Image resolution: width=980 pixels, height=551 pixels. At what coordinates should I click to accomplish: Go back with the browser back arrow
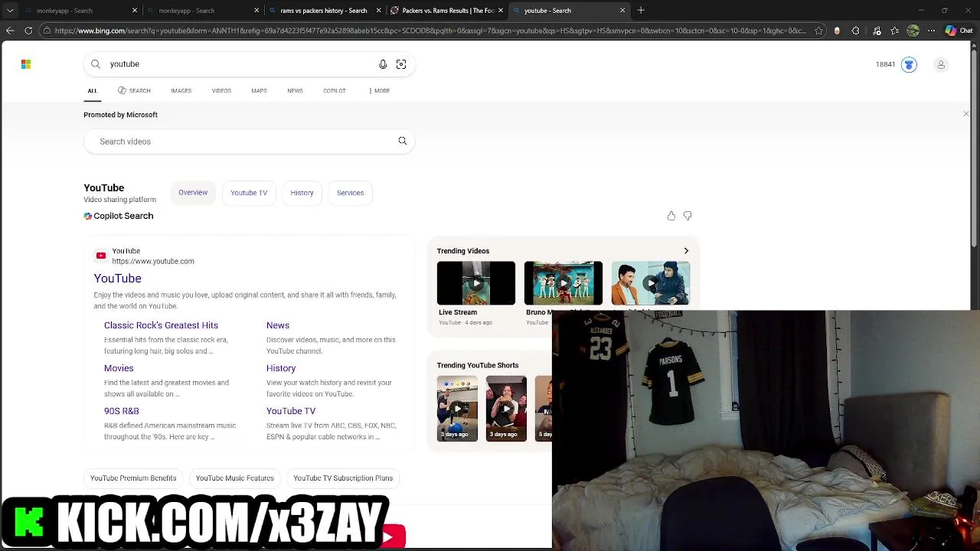pyautogui.click(x=10, y=31)
